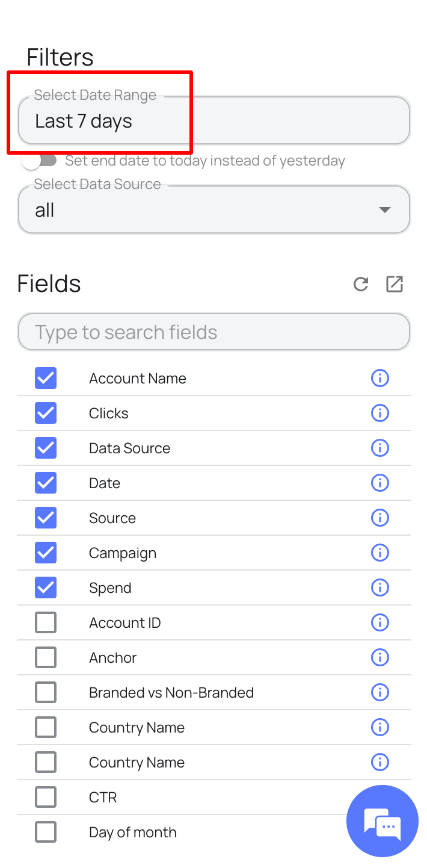Open the chat support bubble

point(382,821)
